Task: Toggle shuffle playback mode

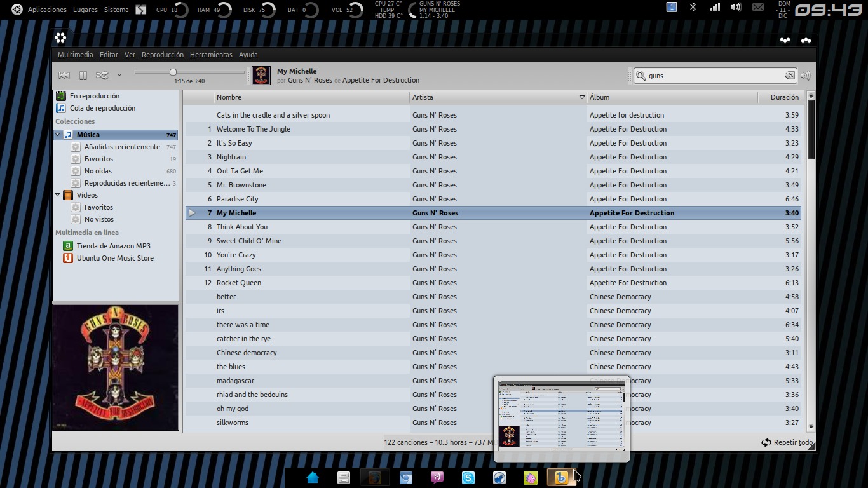Action: pos(102,76)
